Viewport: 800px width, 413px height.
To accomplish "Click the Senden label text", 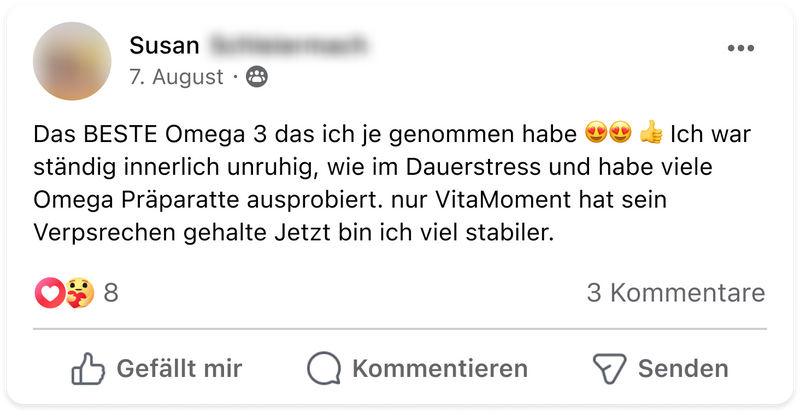I will tap(683, 369).
